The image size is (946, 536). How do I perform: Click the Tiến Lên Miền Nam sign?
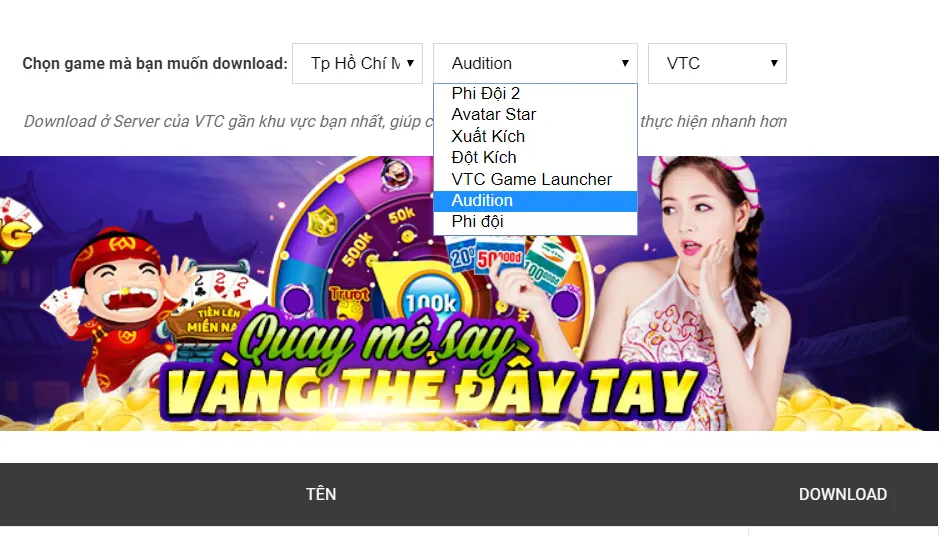point(211,320)
